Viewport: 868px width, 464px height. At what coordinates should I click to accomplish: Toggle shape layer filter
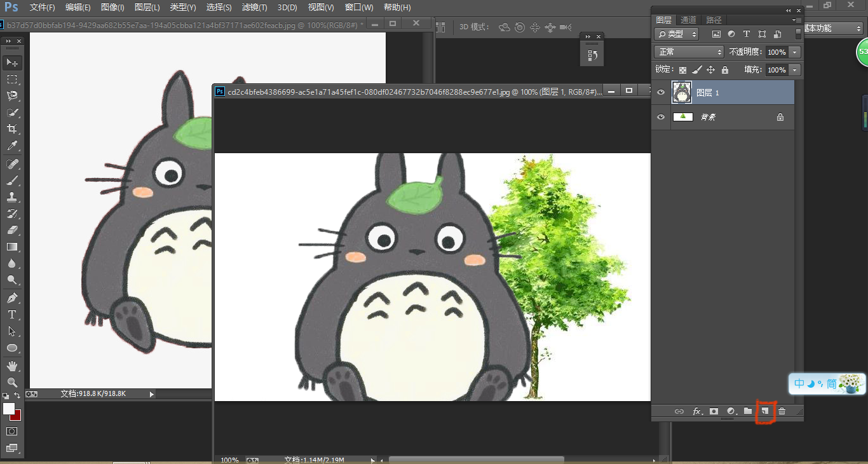(762, 34)
